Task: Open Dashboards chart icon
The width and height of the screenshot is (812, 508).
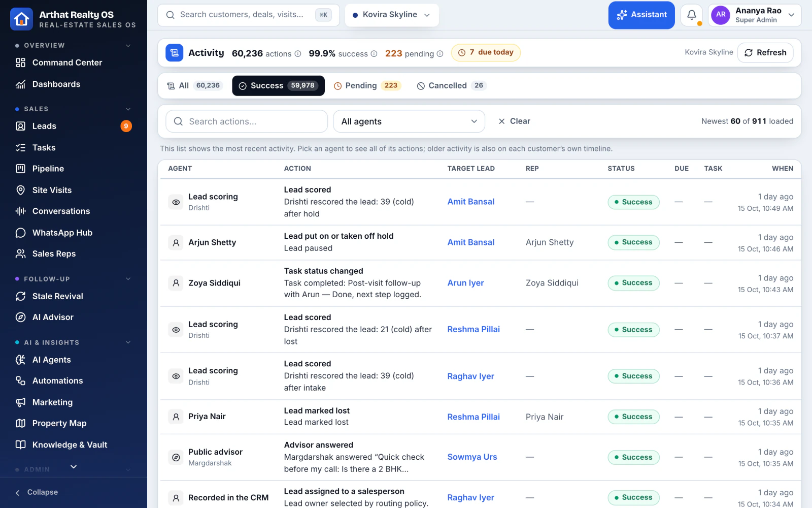Action: coord(20,84)
